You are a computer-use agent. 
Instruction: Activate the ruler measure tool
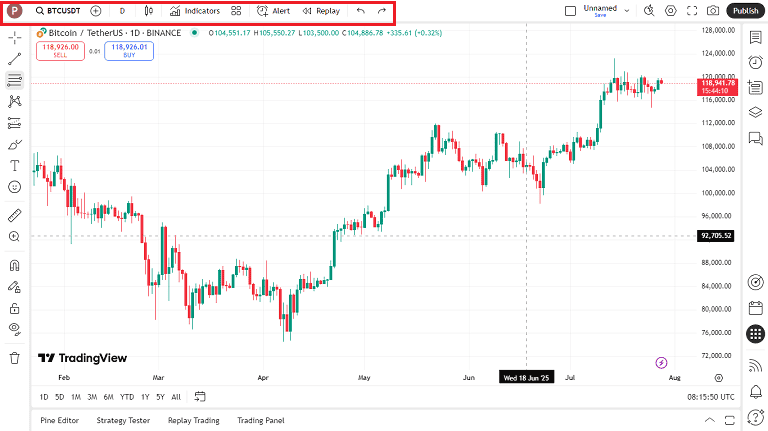[15, 215]
